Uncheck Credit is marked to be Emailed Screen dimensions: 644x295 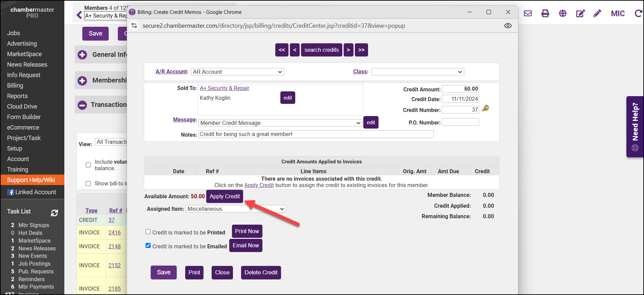coord(148,246)
